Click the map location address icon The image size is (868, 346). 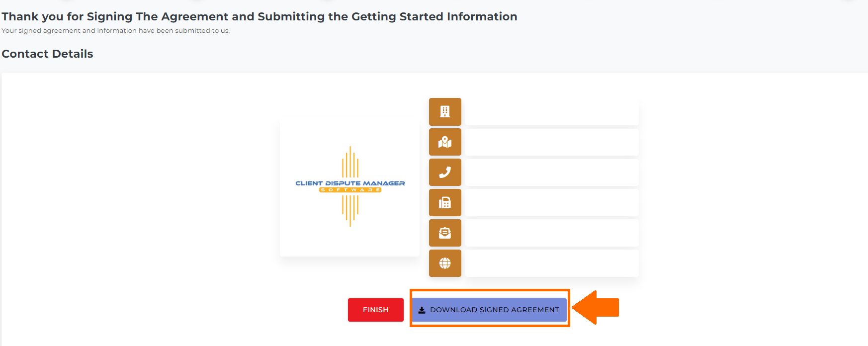tap(445, 142)
